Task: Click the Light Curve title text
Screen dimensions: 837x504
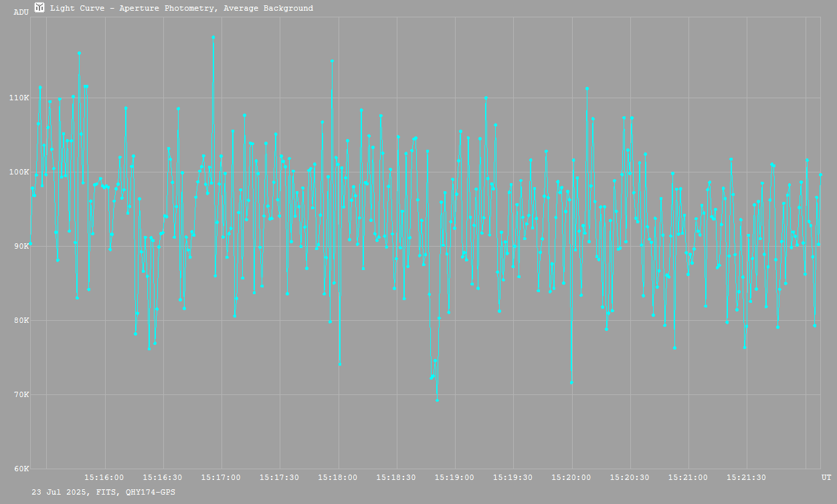Action: click(x=181, y=9)
